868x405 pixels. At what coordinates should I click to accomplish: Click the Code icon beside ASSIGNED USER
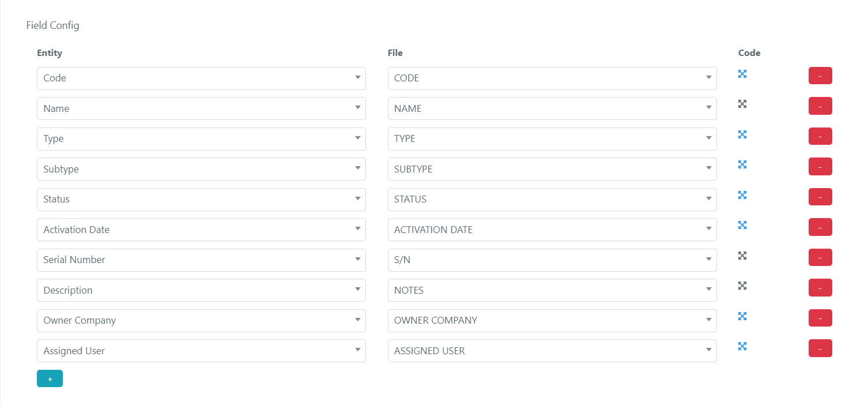click(742, 346)
